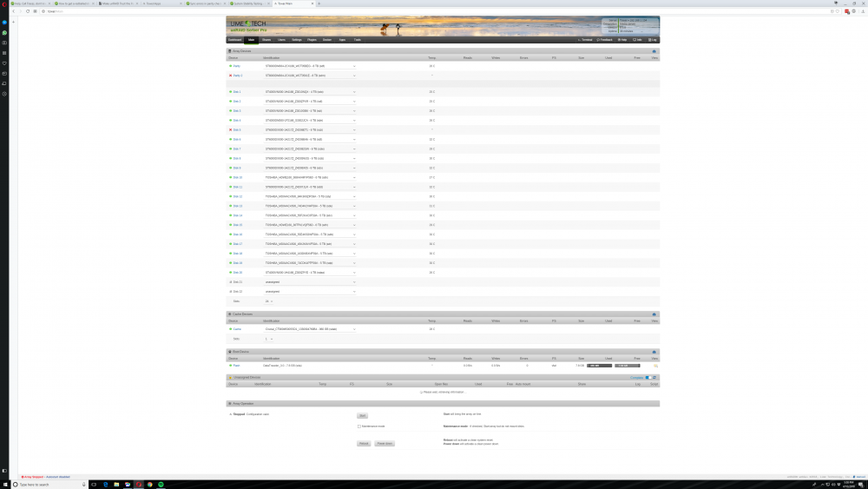
Task: Open the array Slots count dropdown
Action: coord(268,301)
